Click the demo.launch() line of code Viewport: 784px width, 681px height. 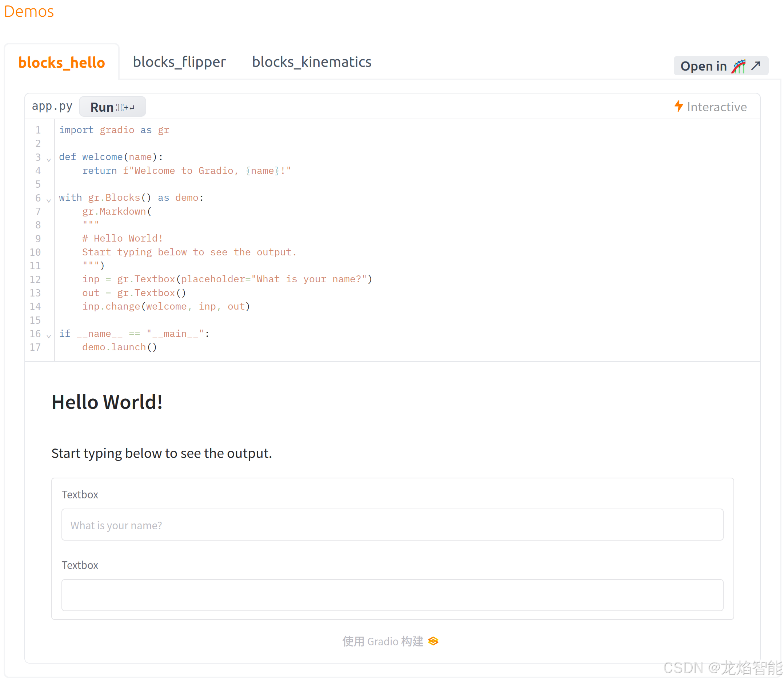119,347
